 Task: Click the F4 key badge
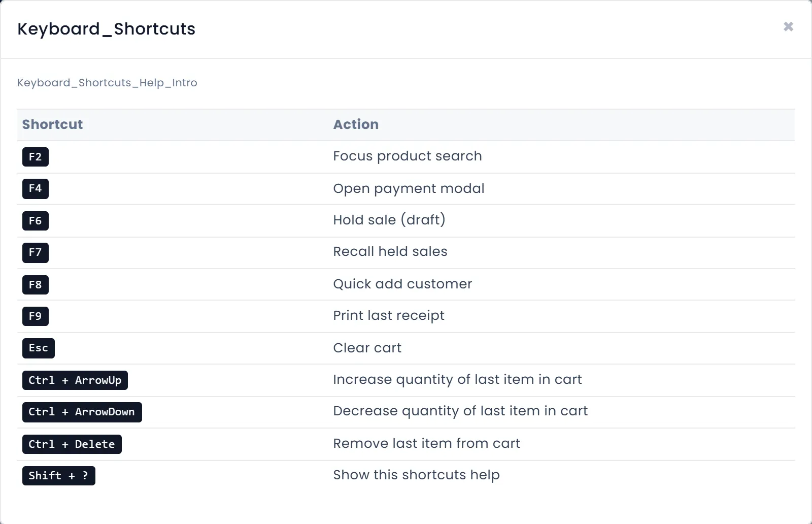pyautogui.click(x=36, y=188)
